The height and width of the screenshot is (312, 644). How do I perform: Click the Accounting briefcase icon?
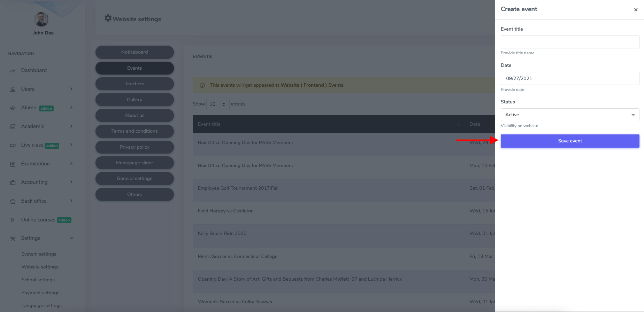tap(13, 182)
